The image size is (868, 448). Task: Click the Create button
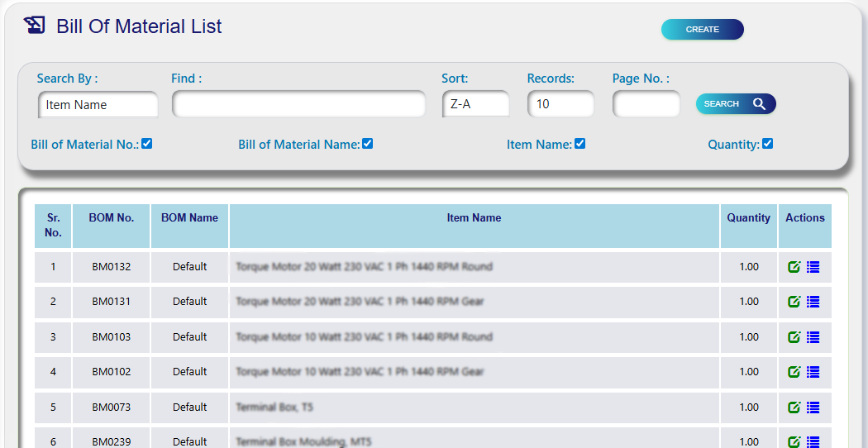(x=702, y=30)
